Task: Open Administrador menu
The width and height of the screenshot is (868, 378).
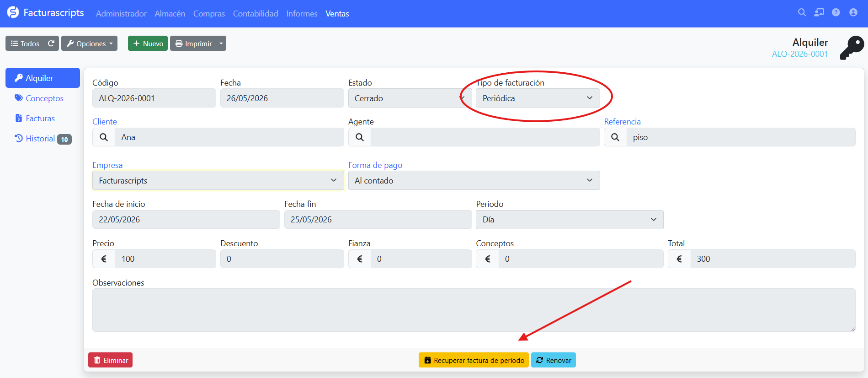Action: (x=121, y=14)
